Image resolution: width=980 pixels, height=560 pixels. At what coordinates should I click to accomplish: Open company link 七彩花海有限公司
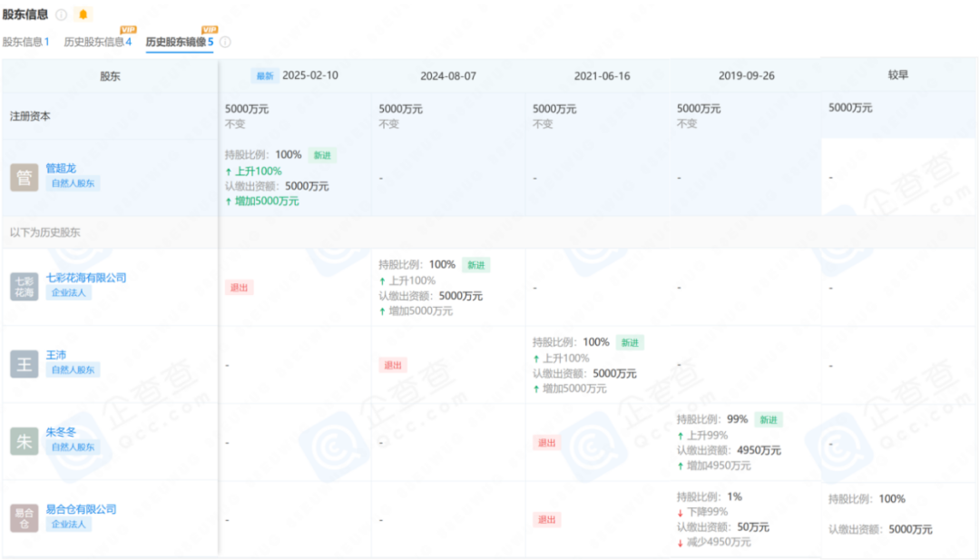point(86,278)
